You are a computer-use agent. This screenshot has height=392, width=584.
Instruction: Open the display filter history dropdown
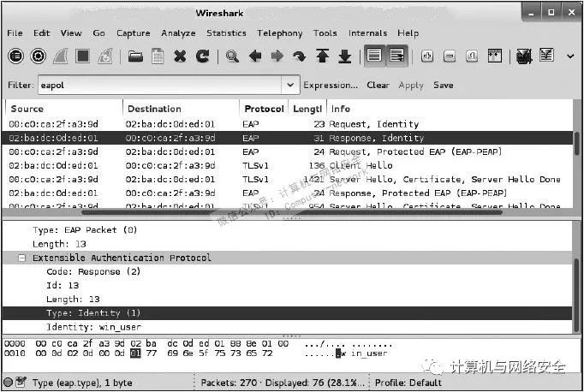[290, 85]
